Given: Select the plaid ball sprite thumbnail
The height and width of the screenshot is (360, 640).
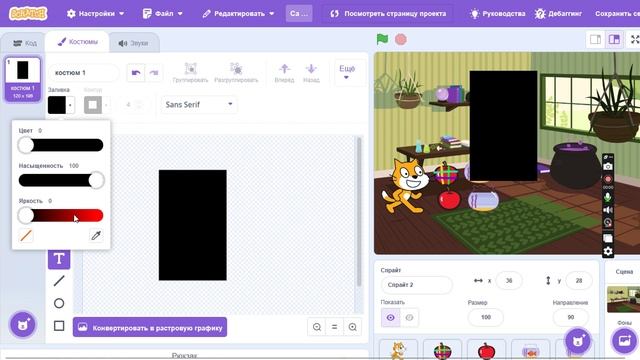Looking at the screenshot, I should pyautogui.click(x=442, y=350).
